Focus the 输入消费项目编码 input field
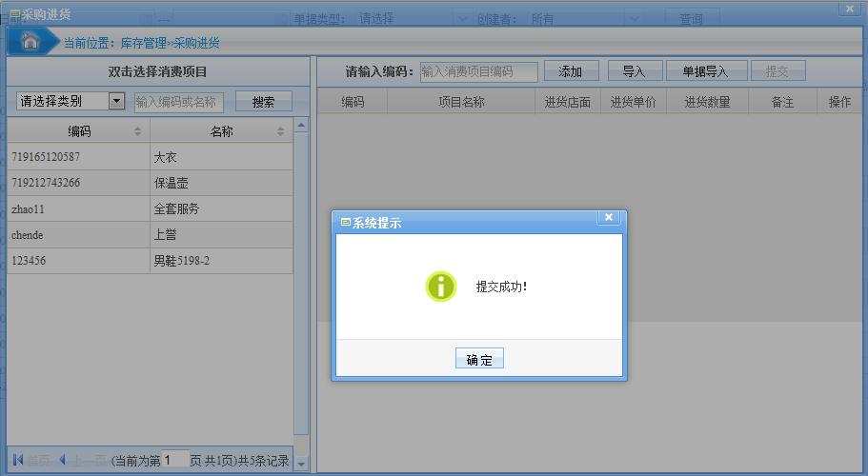 pyautogui.click(x=478, y=71)
